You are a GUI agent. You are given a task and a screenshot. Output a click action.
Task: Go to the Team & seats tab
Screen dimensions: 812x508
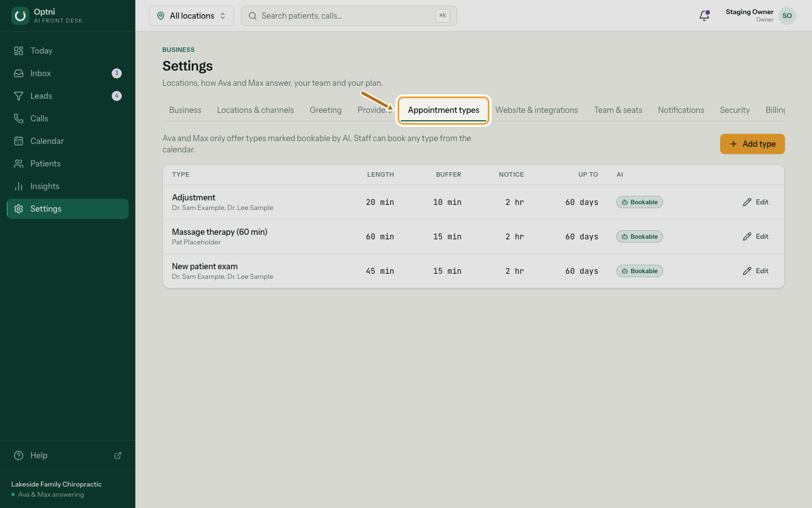[618, 110]
